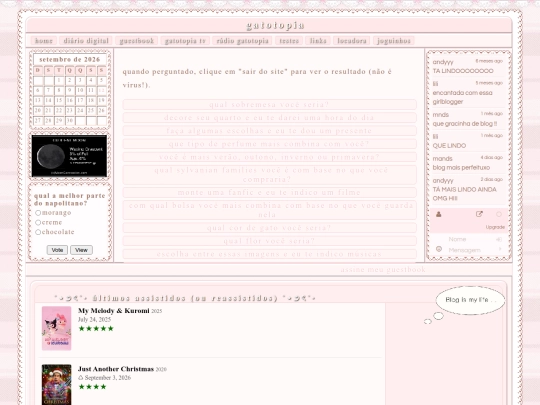Open the links nav item

[318, 41]
